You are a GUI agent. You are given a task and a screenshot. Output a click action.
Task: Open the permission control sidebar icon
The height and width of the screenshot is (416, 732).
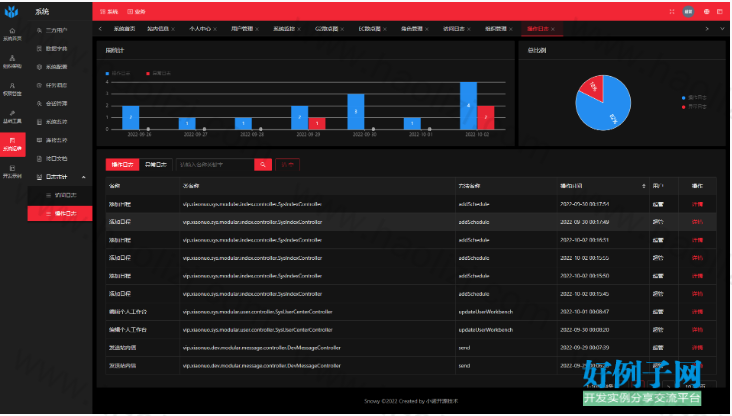point(12,86)
